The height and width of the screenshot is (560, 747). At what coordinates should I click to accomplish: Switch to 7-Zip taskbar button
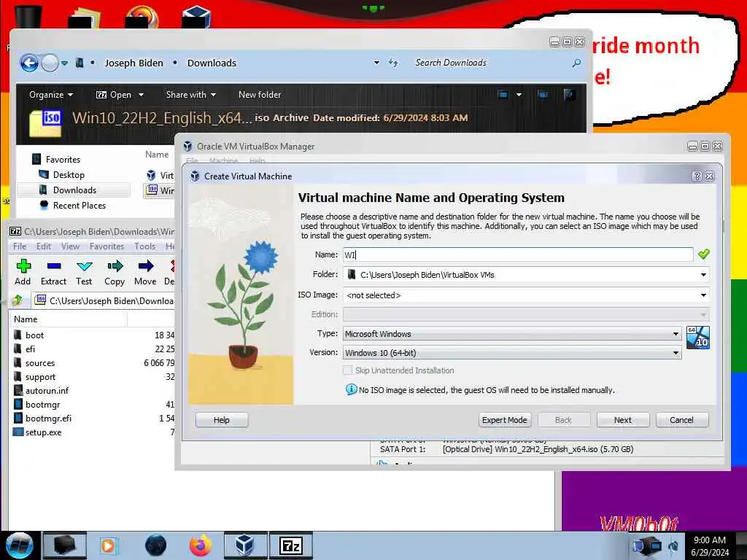291,545
